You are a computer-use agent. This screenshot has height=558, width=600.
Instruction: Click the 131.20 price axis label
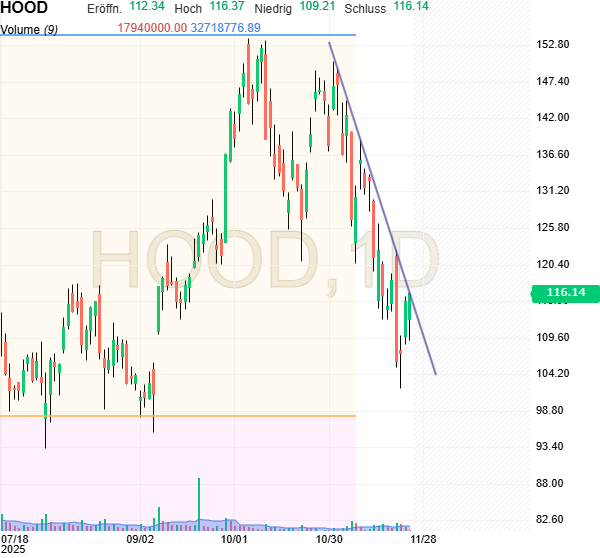click(553, 191)
